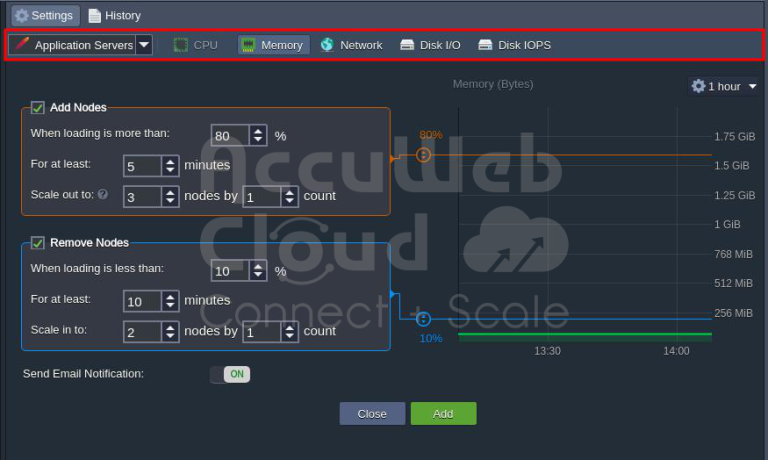
Task: Click the gear icon next to 1 hour
Action: pos(698,86)
